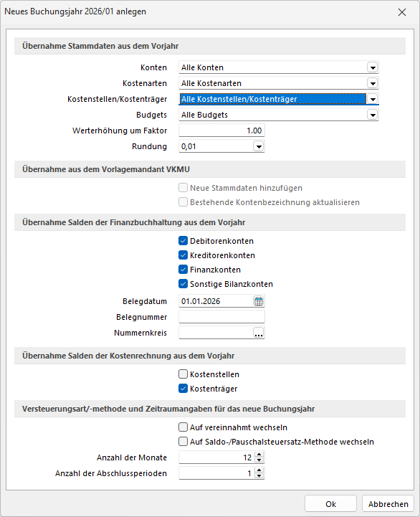Open the Nummernkreis lookup ellipsis button
Screen dimensions: 420x517
click(259, 333)
